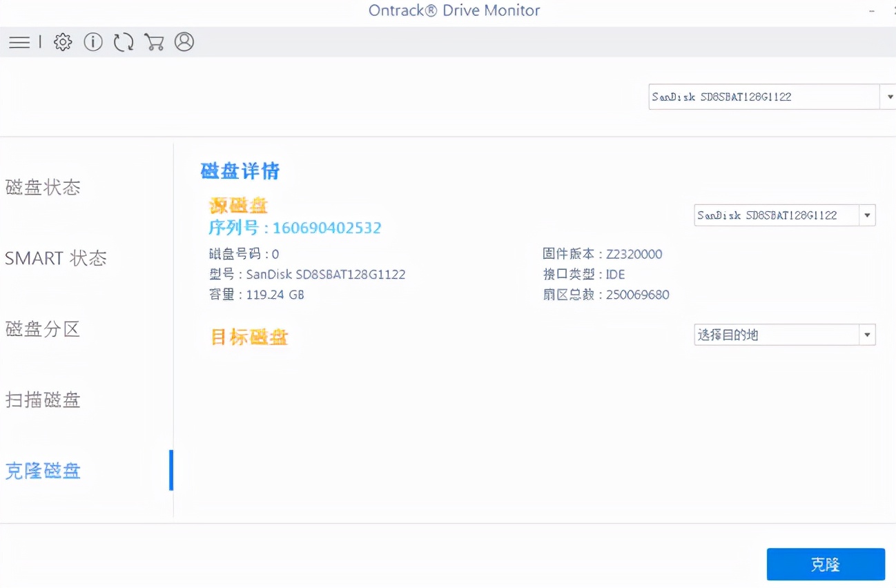
Task: Expand the source disk dropdown under 磁盘详情
Action: pyautogui.click(x=867, y=215)
